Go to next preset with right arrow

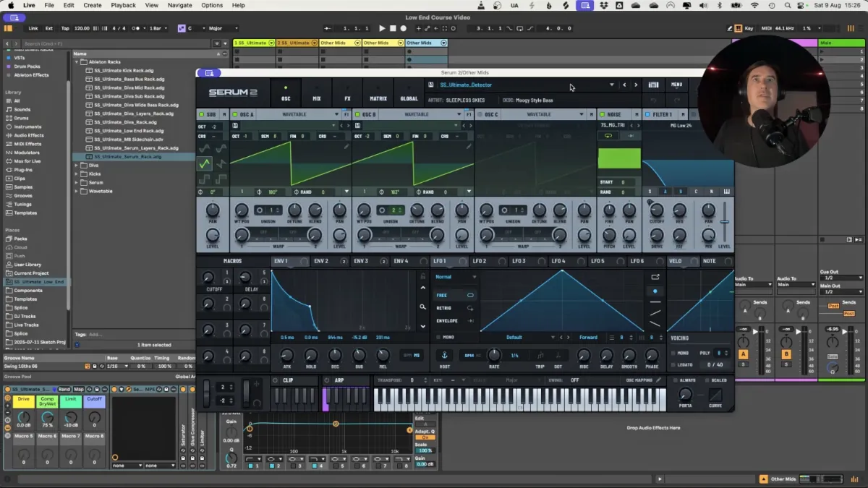coord(636,85)
